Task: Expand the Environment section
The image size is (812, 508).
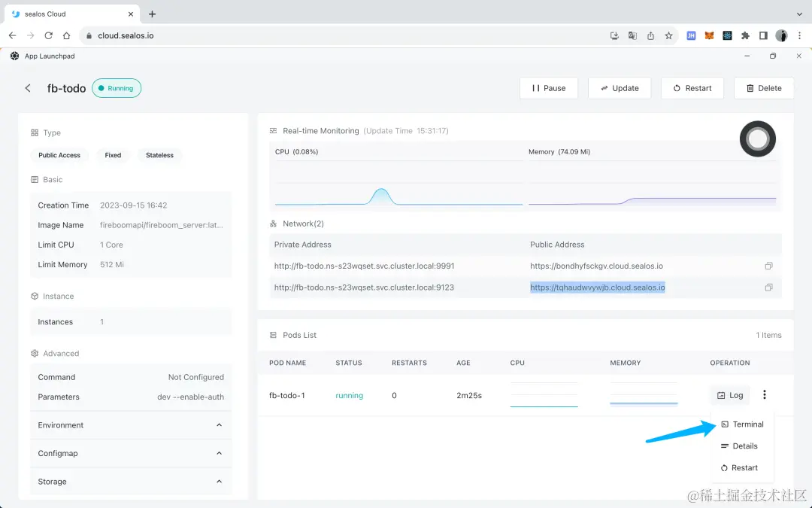Action: click(x=131, y=425)
